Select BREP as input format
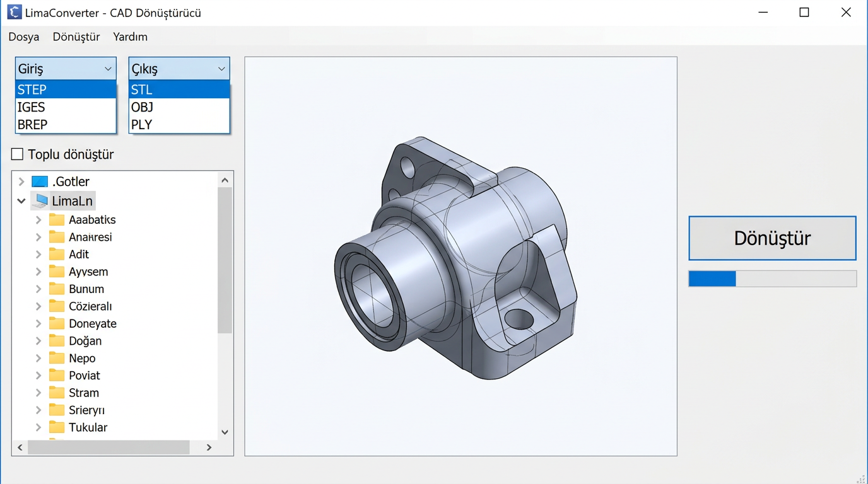868x484 pixels. [x=66, y=124]
